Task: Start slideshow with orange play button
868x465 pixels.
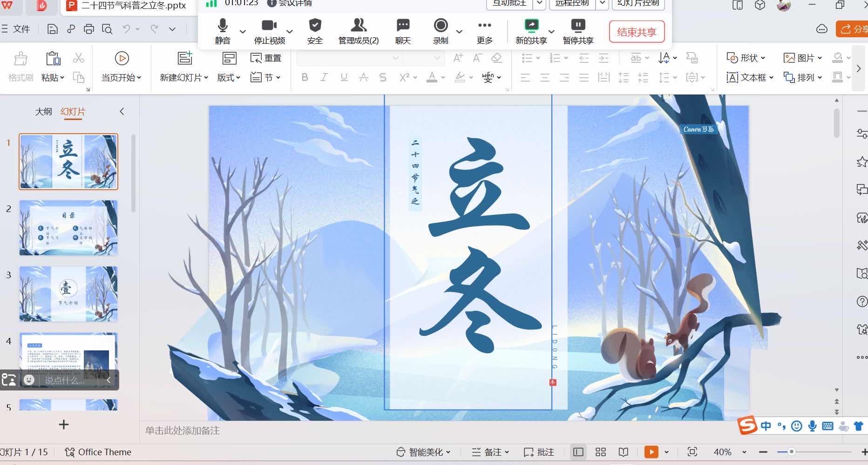Action: pyautogui.click(x=651, y=452)
